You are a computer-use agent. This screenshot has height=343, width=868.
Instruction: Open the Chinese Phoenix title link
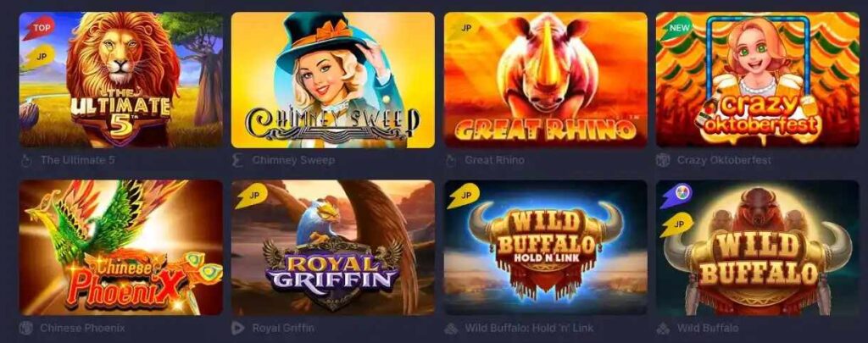[x=82, y=328]
